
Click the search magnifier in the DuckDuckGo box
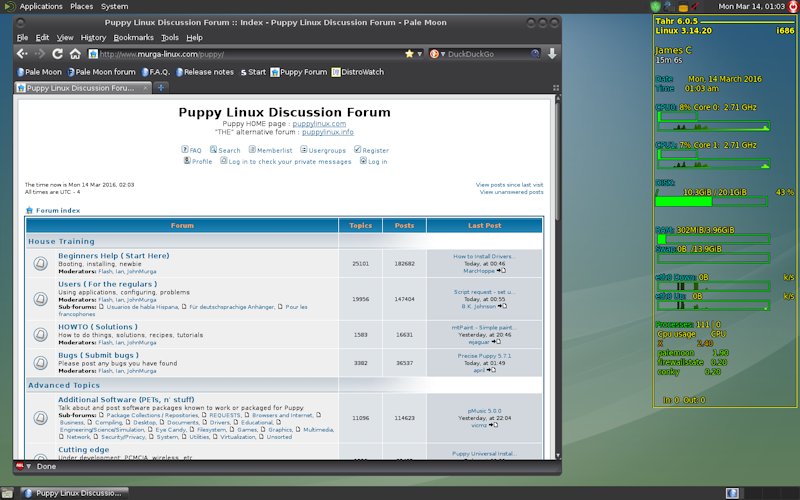point(535,54)
